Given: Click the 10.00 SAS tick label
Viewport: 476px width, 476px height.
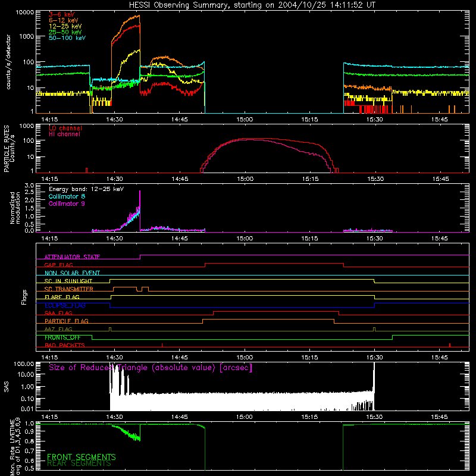Looking at the screenshot, I should coord(26,374).
